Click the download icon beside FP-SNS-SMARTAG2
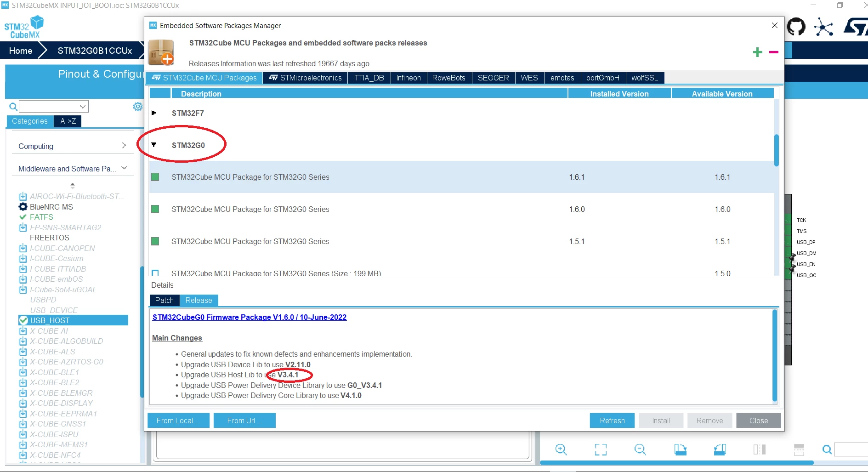This screenshot has width=868, height=472. (x=23, y=227)
